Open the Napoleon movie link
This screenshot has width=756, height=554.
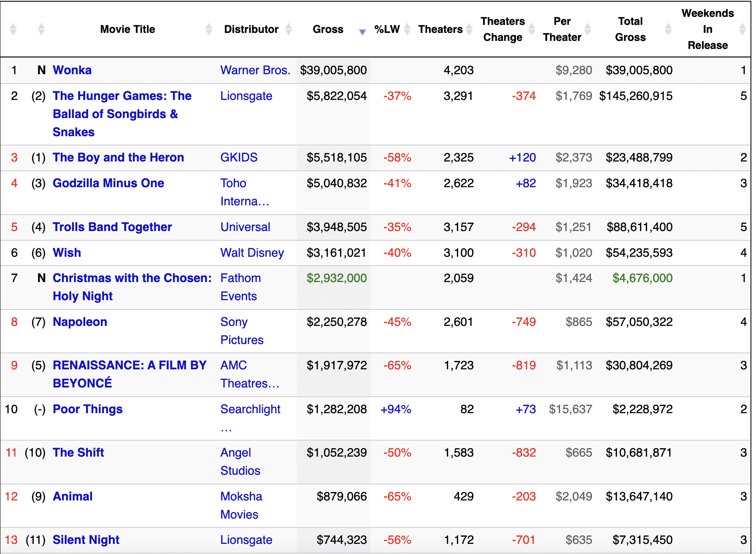(80, 322)
